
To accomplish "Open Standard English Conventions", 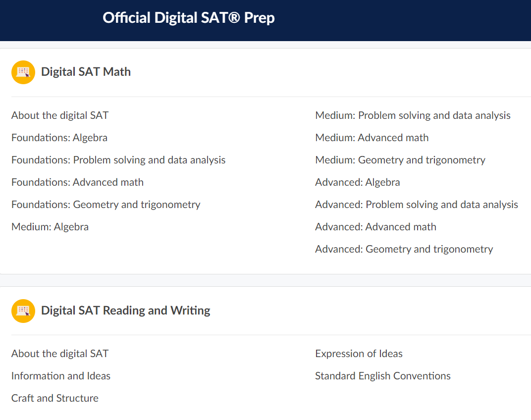I will pyautogui.click(x=382, y=376).
